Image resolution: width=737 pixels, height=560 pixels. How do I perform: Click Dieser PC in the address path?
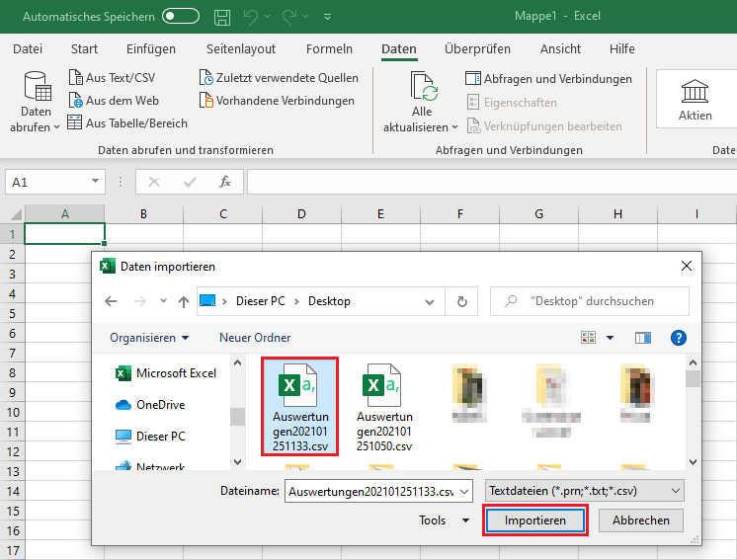pos(261,301)
